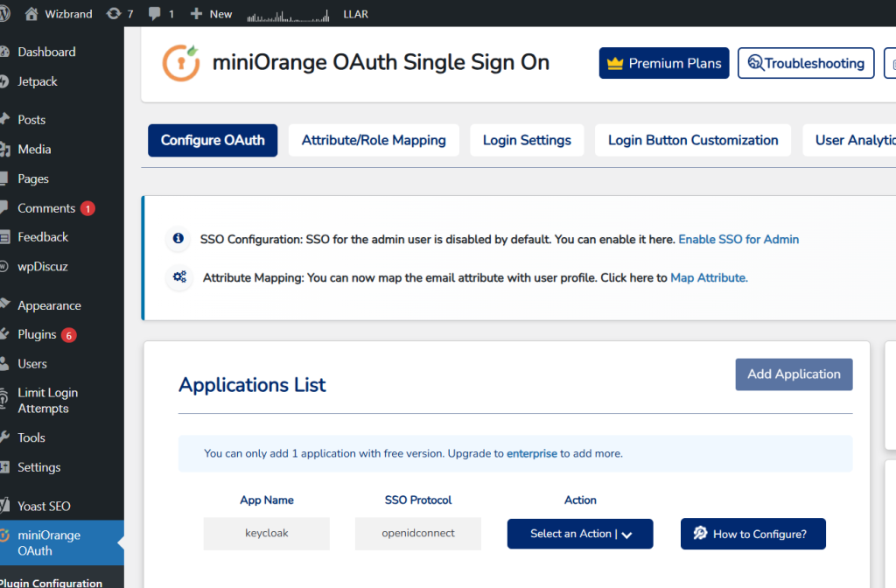Open the comments bubble in admin bar
This screenshot has width=896, height=588.
[155, 14]
